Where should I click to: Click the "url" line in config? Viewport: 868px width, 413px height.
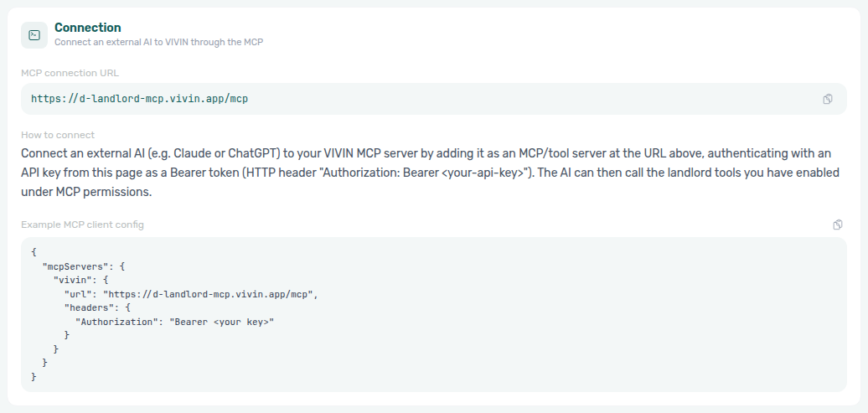(x=191, y=294)
